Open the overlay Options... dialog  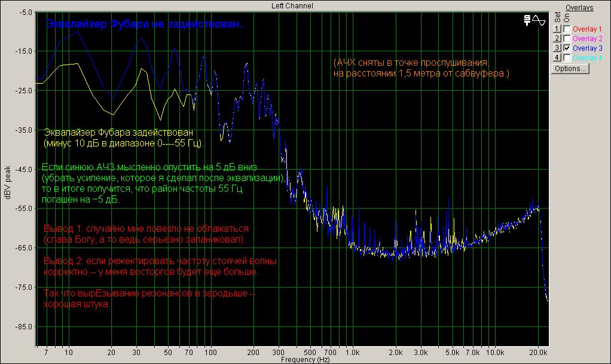click(570, 69)
